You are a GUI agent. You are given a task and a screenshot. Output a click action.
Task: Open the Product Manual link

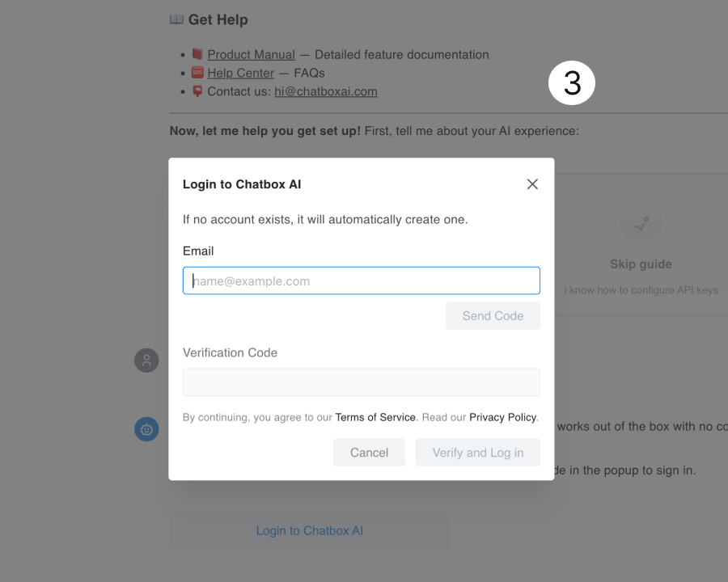point(252,54)
